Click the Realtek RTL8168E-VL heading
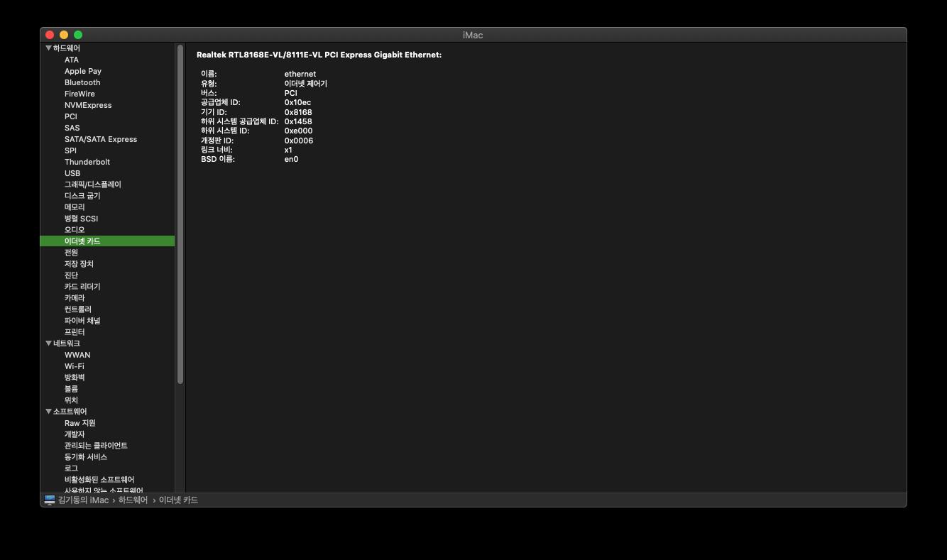This screenshot has width=947, height=560. [319, 55]
